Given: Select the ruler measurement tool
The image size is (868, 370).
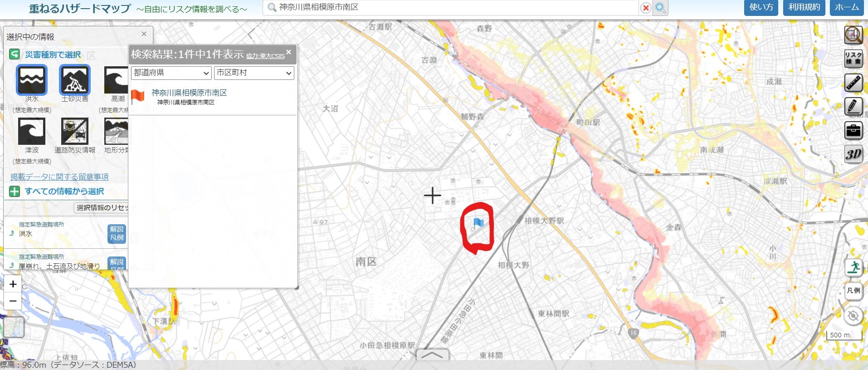Looking at the screenshot, I should [853, 83].
